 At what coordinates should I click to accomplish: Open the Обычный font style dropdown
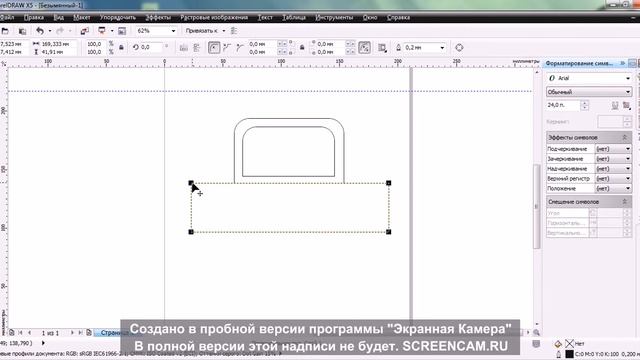click(589, 92)
